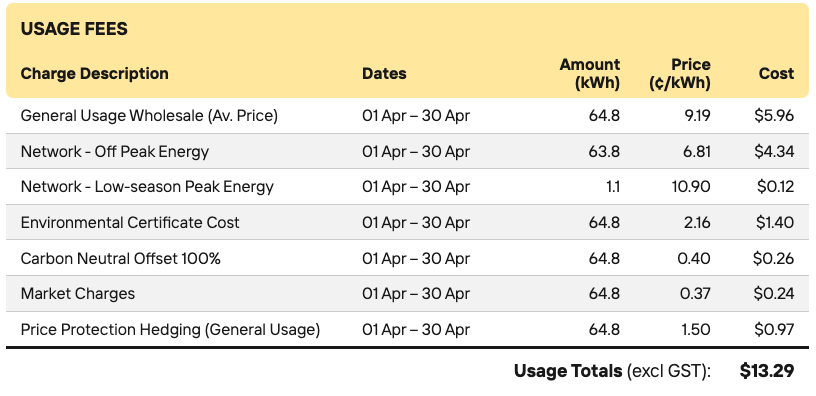
Task: Click the Cost column header
Action: [776, 73]
